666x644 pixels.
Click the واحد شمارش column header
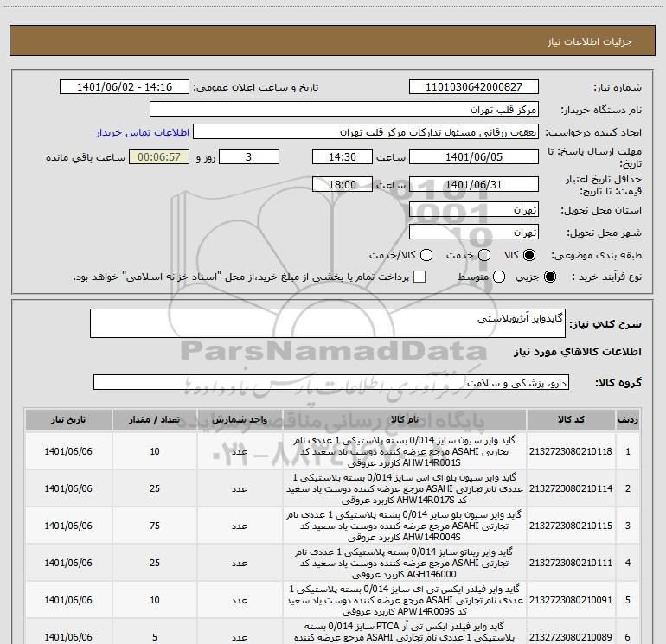coord(240,420)
